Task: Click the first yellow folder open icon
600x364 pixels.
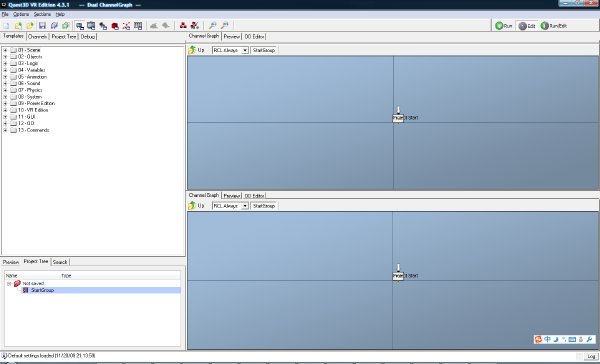Action: tap(18, 26)
